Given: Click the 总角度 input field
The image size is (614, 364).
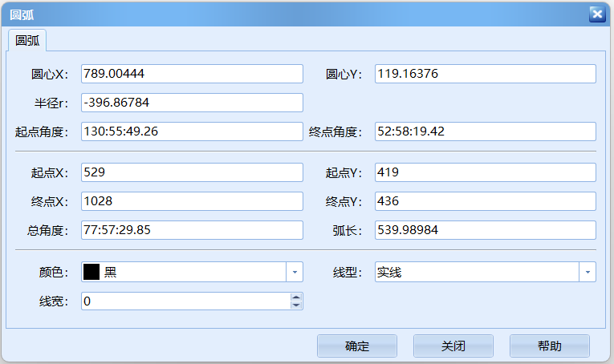Looking at the screenshot, I should coord(192,230).
